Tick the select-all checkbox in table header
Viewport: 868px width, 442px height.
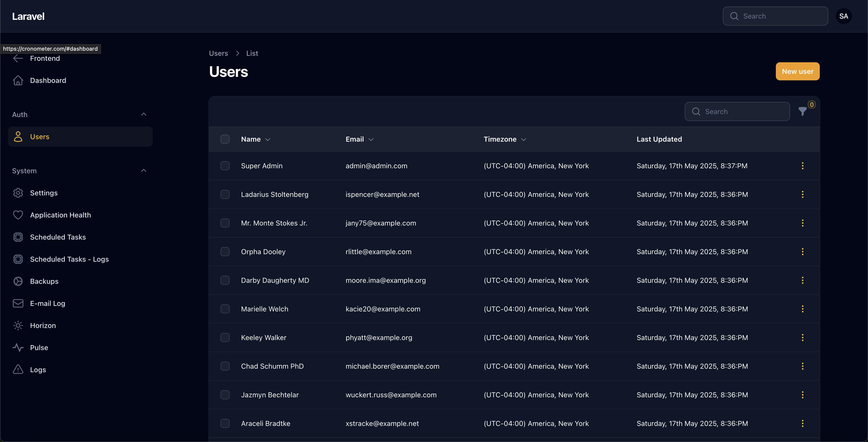pyautogui.click(x=225, y=139)
